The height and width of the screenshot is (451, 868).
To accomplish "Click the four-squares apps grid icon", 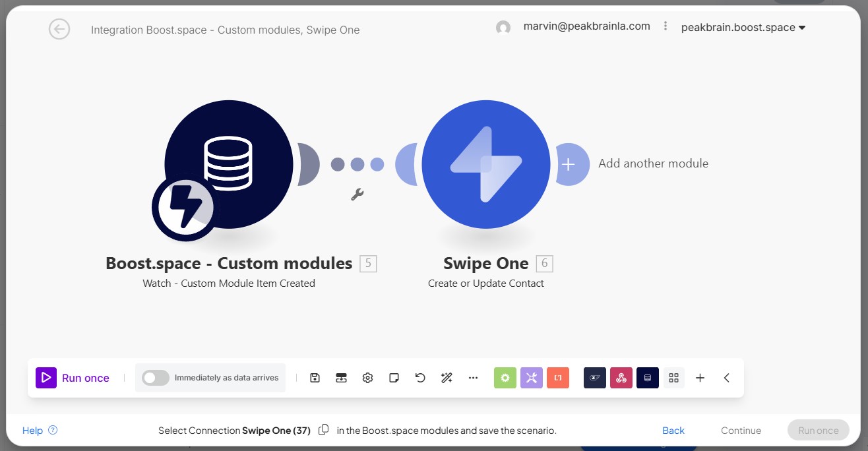I will coord(673,378).
